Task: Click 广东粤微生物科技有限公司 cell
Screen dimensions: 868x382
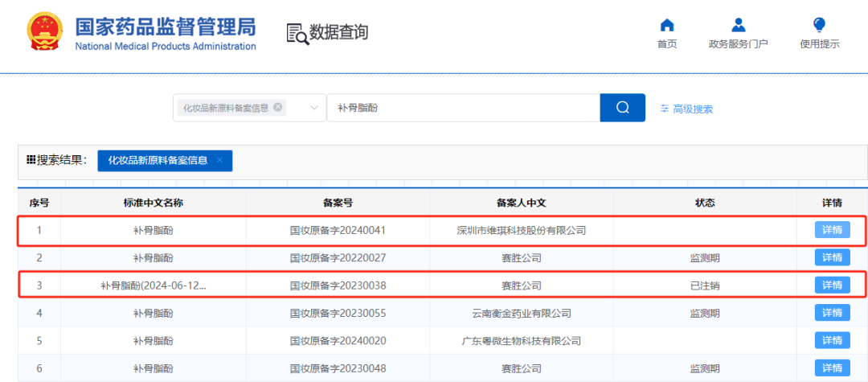Action: [x=521, y=340]
